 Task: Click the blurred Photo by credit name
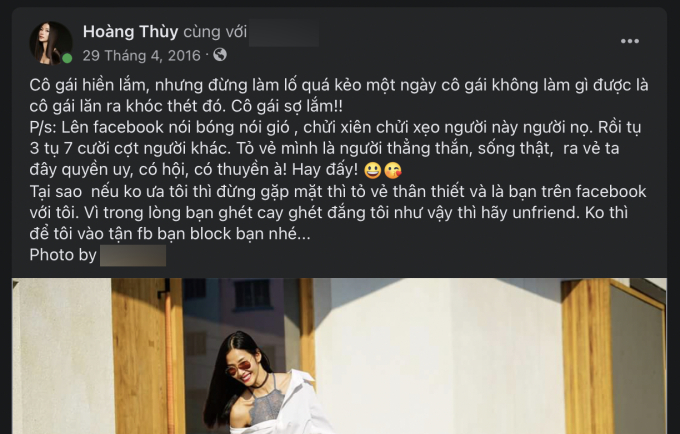(x=133, y=255)
